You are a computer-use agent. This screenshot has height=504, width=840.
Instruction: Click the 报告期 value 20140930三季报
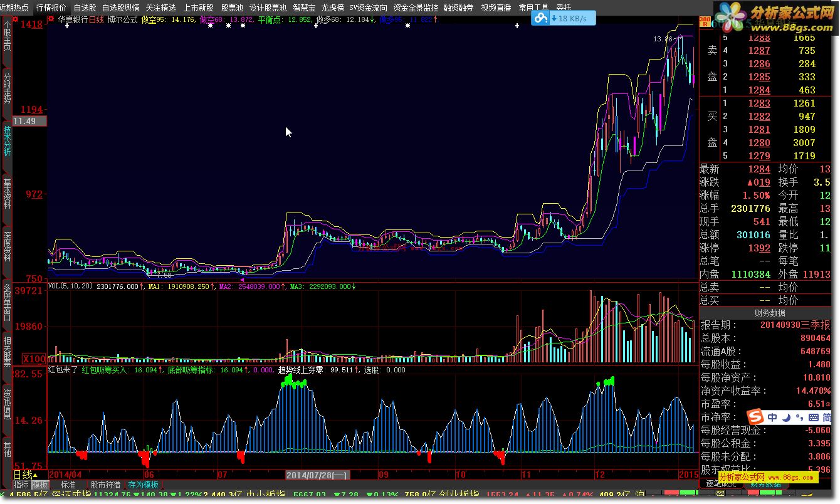point(795,325)
